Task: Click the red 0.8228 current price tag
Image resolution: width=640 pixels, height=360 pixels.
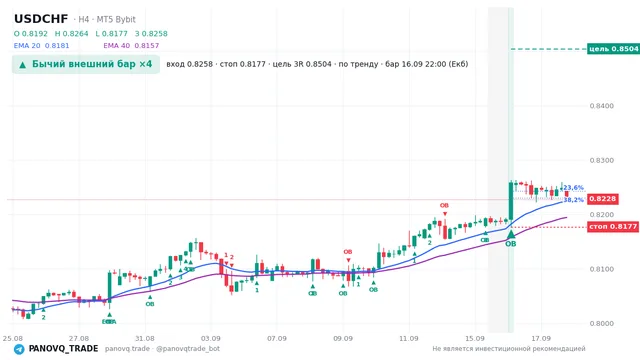Action: (603, 199)
